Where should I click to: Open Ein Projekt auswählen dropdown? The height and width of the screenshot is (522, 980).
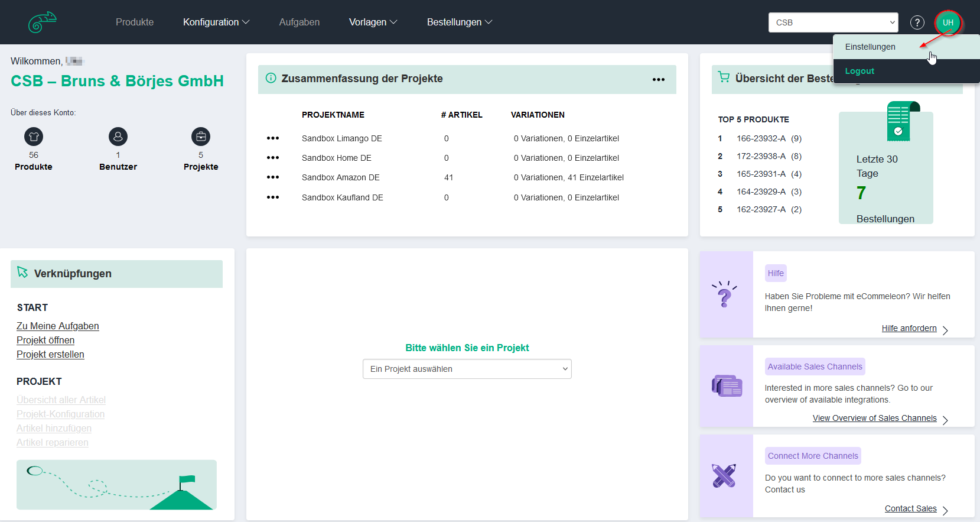pyautogui.click(x=467, y=369)
